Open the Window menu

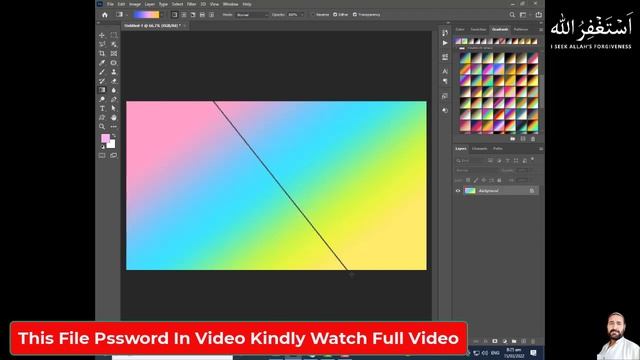coord(231,4)
